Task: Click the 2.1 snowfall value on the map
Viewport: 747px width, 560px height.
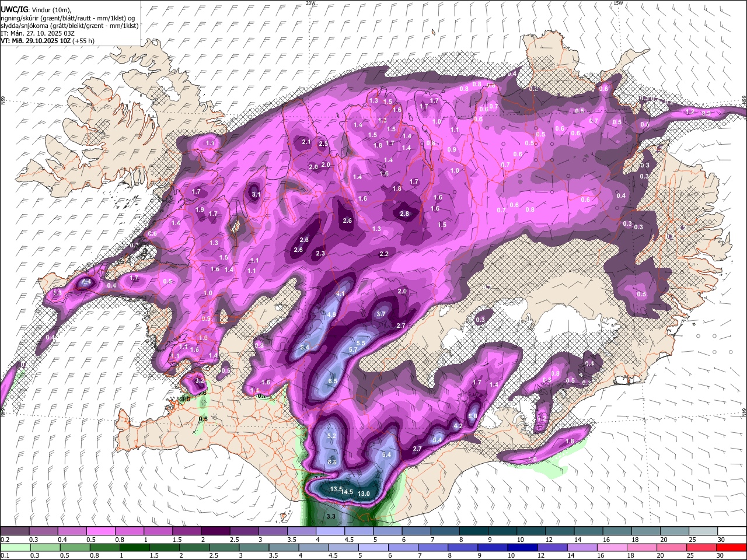Action: coord(306,142)
